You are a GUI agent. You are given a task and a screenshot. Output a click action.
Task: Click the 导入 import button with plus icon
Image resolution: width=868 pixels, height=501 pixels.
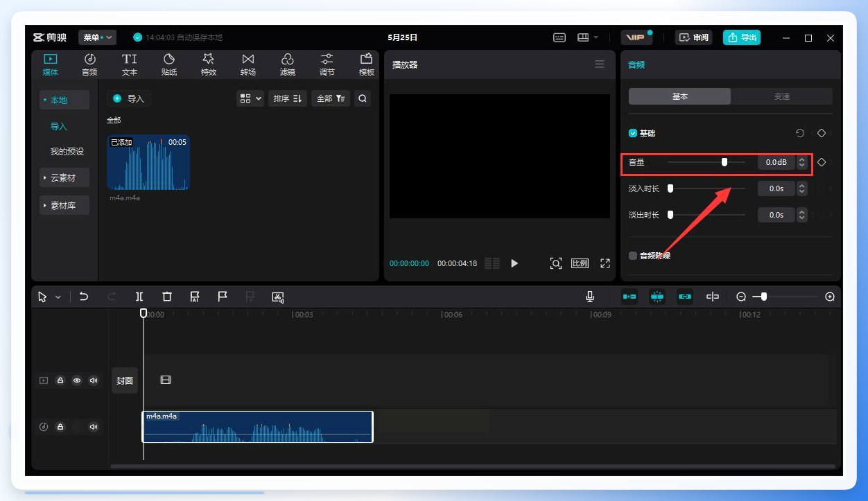click(x=129, y=98)
